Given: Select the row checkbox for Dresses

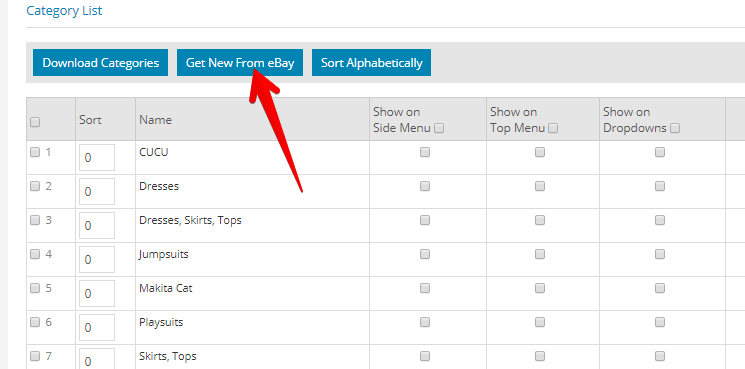Looking at the screenshot, I should pos(35,186).
